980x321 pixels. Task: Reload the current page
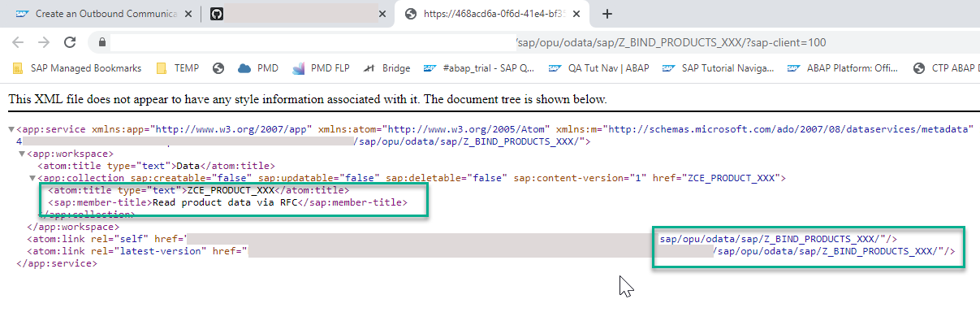tap(70, 42)
